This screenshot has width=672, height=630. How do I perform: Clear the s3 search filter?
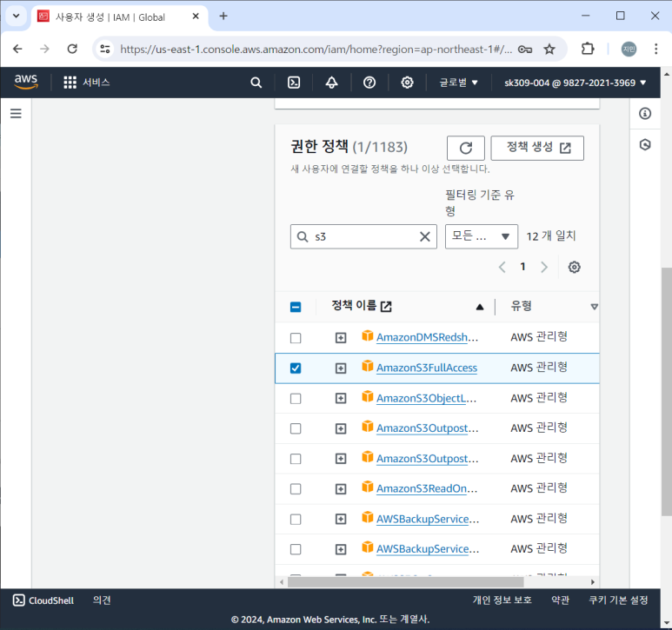point(425,236)
